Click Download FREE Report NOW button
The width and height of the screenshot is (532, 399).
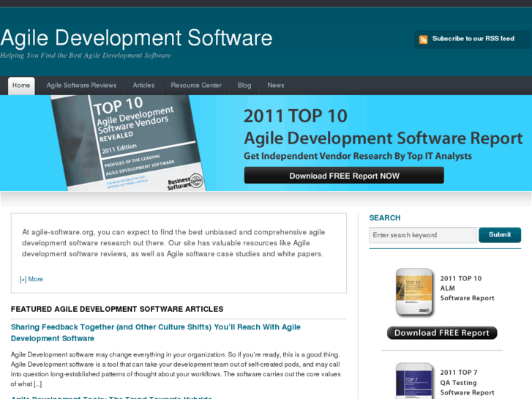[x=344, y=176]
